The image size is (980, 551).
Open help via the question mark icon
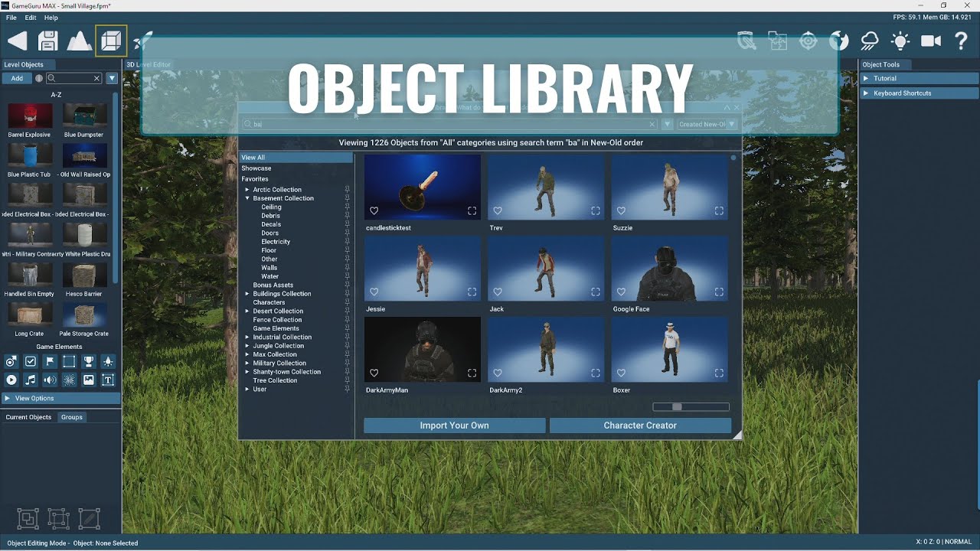coord(962,41)
